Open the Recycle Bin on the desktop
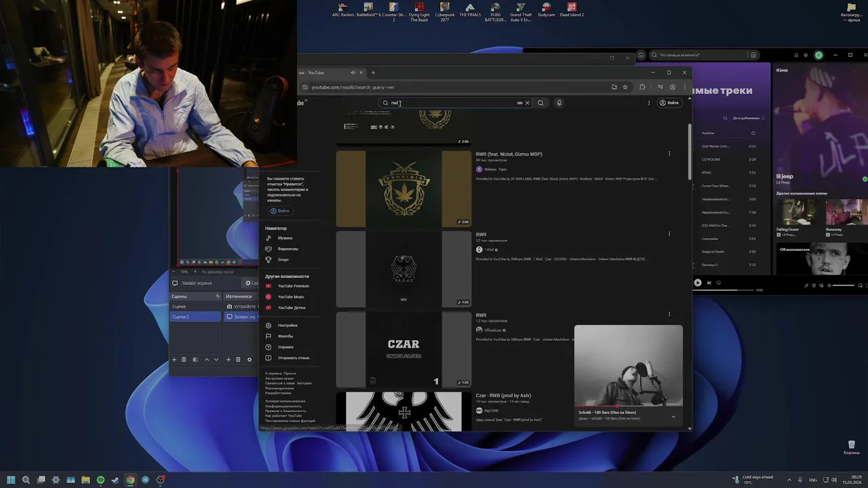The width and height of the screenshot is (868, 488). tap(850, 448)
